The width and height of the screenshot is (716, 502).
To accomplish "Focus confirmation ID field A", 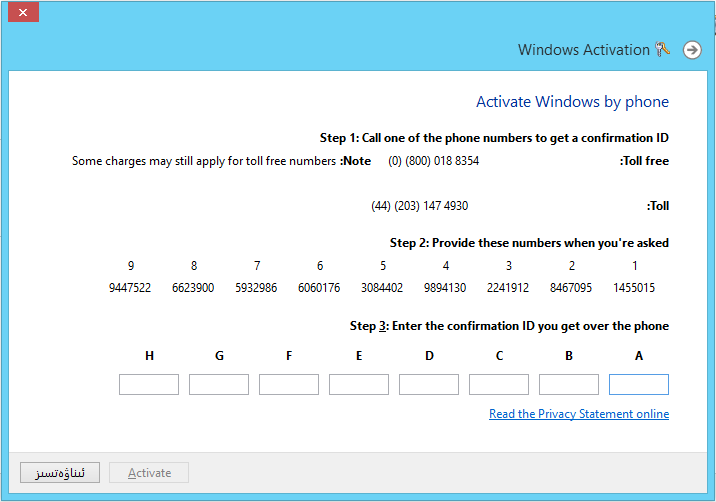I will pos(638,384).
